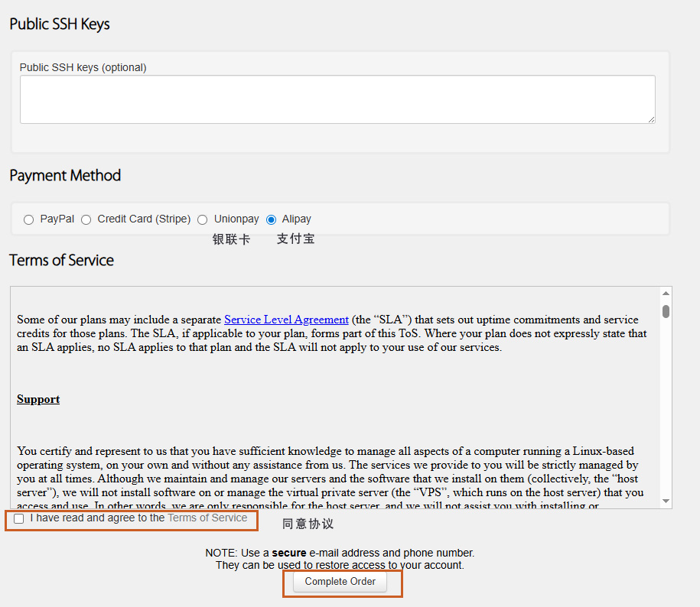Click the 'Public SSH keys (optional)' field label
The height and width of the screenshot is (607, 700).
[x=83, y=67]
